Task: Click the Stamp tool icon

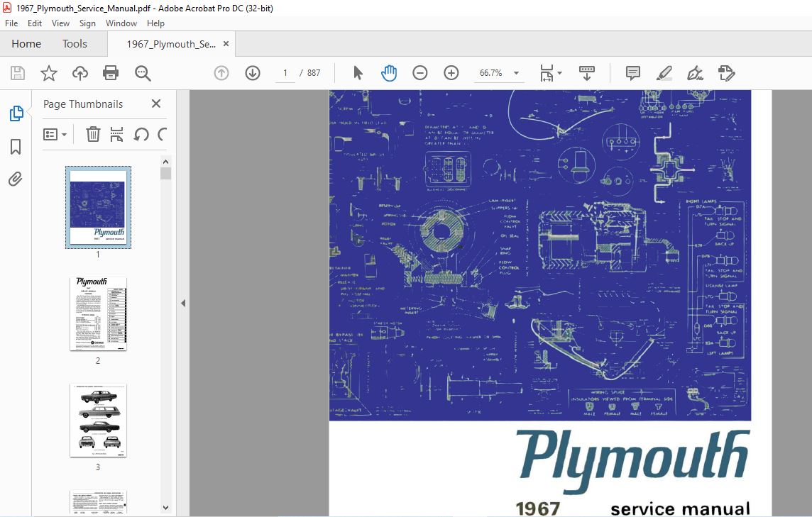Action: pos(727,73)
